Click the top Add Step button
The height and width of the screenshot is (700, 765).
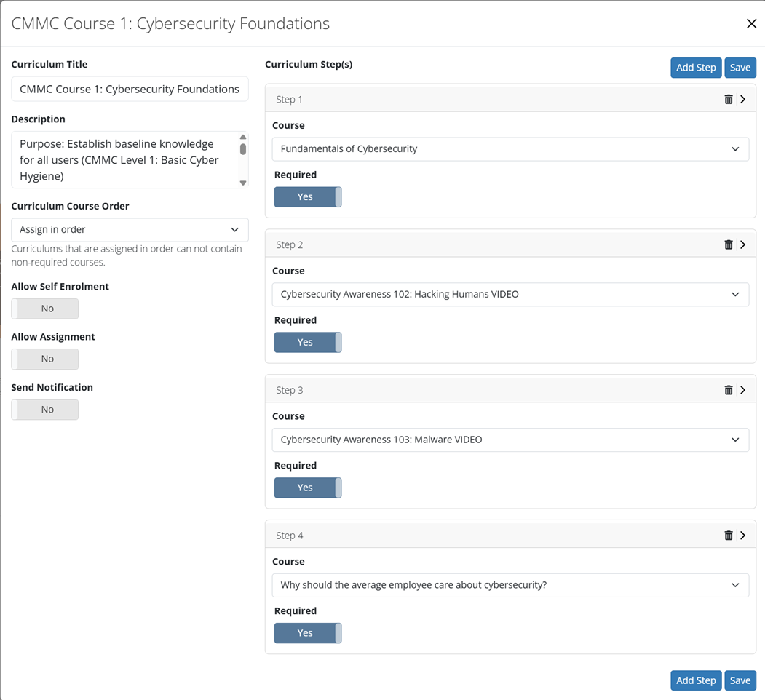(x=696, y=68)
